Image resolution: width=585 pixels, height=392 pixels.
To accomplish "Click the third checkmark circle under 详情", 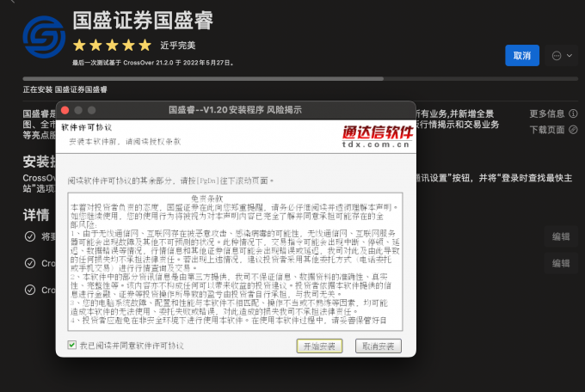I will click(x=30, y=290).
